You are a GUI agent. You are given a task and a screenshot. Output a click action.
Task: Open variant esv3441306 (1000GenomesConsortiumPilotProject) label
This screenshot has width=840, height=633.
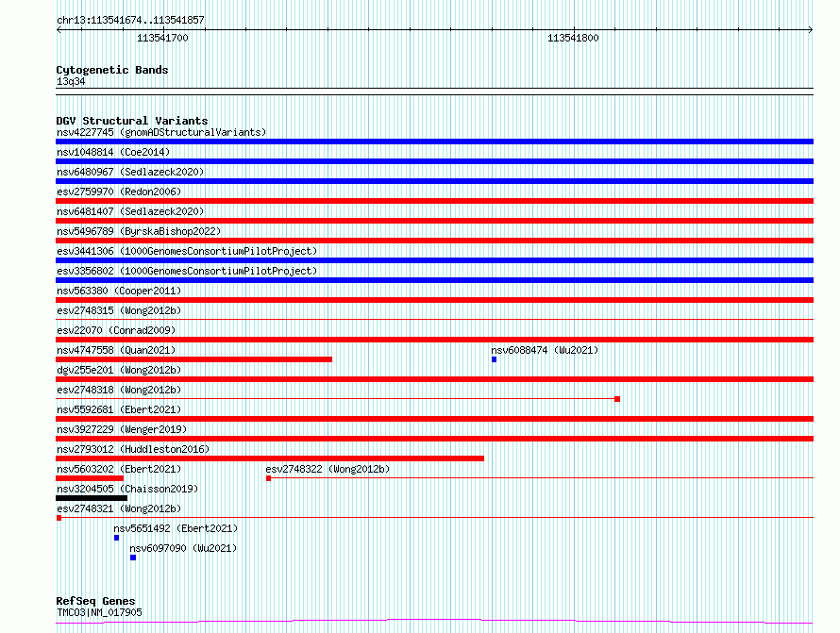187,251
